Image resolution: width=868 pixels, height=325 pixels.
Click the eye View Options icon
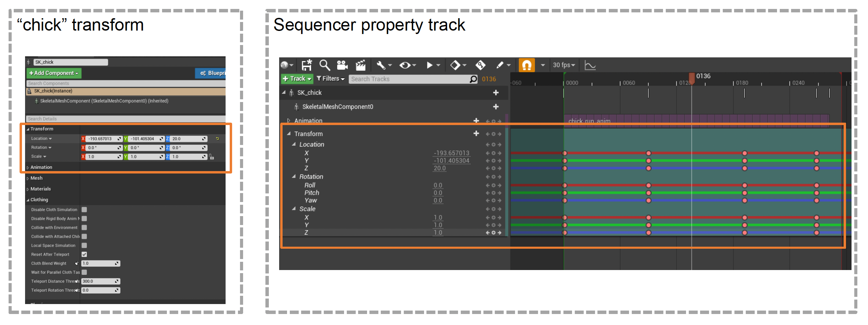(x=405, y=65)
